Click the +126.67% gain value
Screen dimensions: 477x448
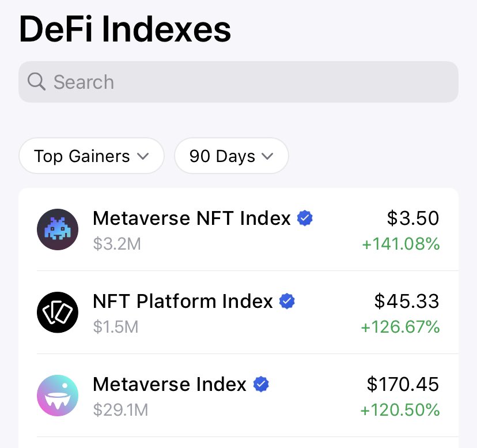(x=400, y=327)
